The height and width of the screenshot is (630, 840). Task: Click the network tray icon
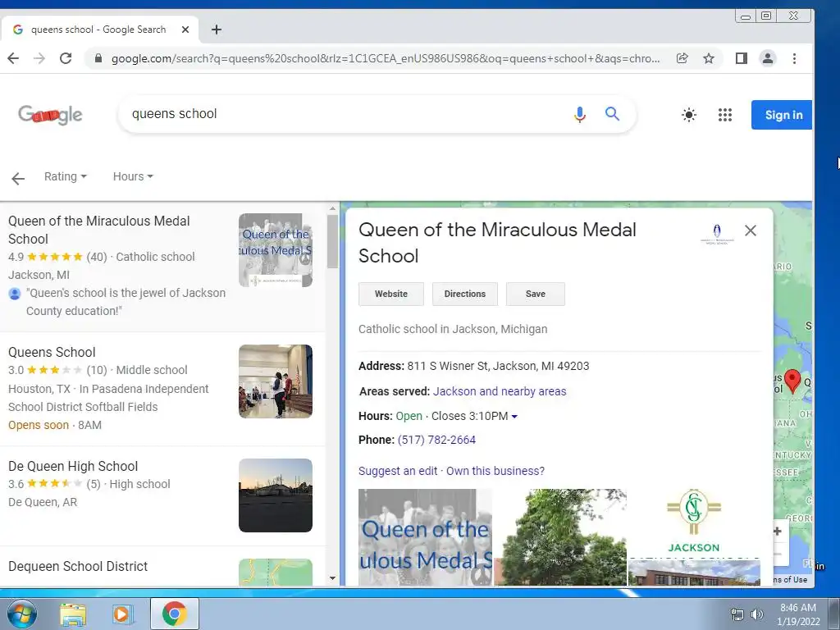tap(737, 614)
